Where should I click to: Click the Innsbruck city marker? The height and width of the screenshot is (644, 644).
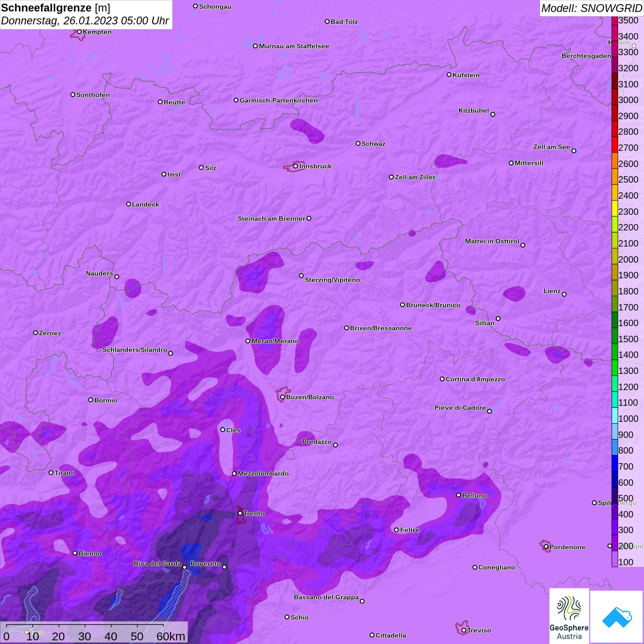(296, 166)
